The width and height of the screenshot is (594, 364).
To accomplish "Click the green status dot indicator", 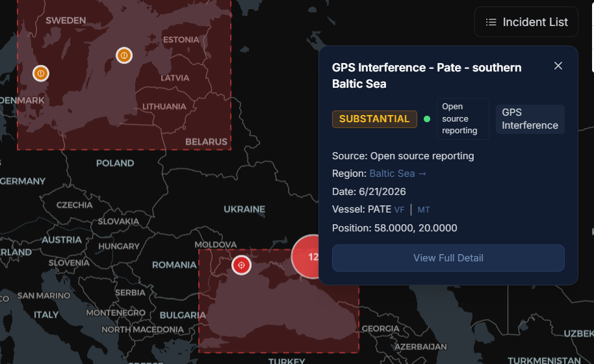I will pyautogui.click(x=427, y=119).
